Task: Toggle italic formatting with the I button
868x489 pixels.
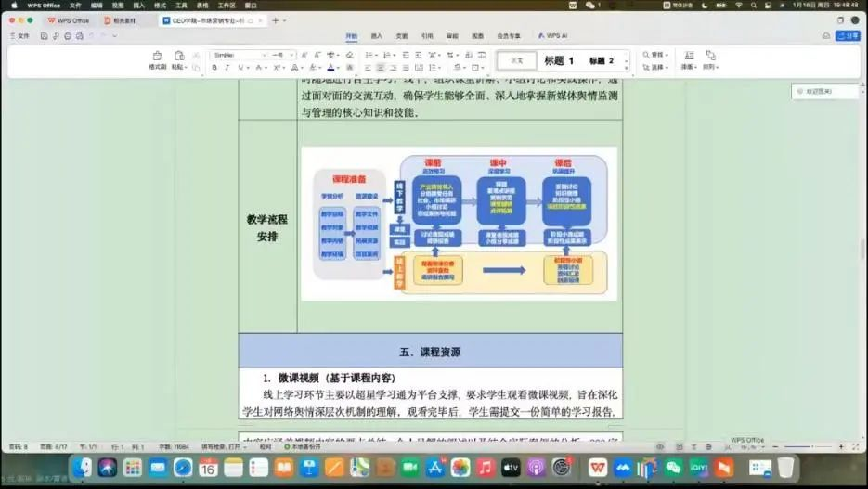Action: pyautogui.click(x=227, y=68)
